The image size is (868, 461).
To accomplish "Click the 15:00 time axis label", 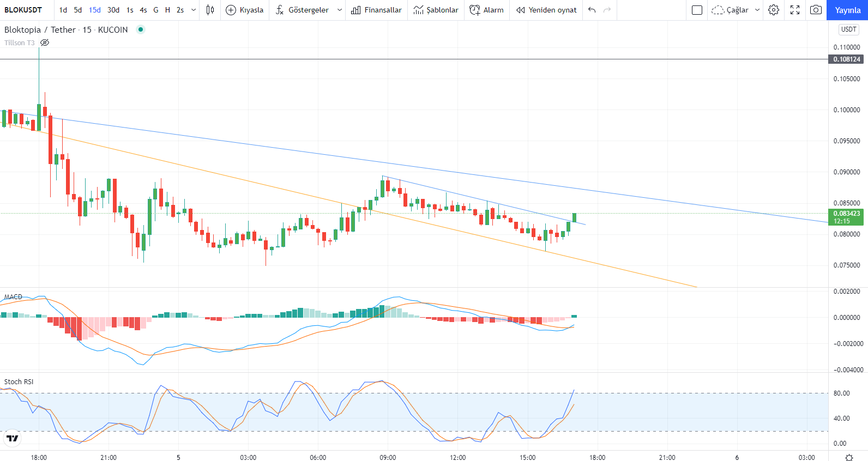I will point(527,457).
